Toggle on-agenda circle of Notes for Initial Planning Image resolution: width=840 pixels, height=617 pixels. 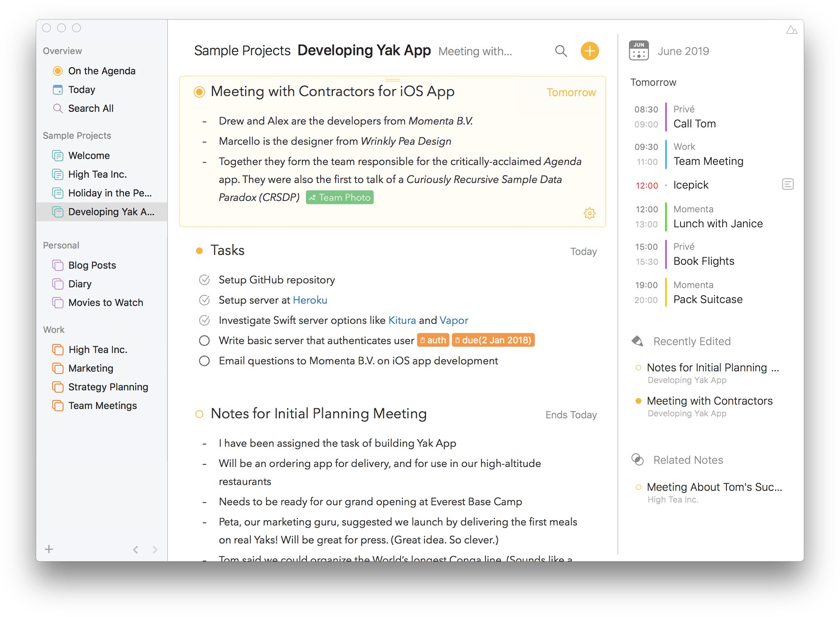(199, 414)
